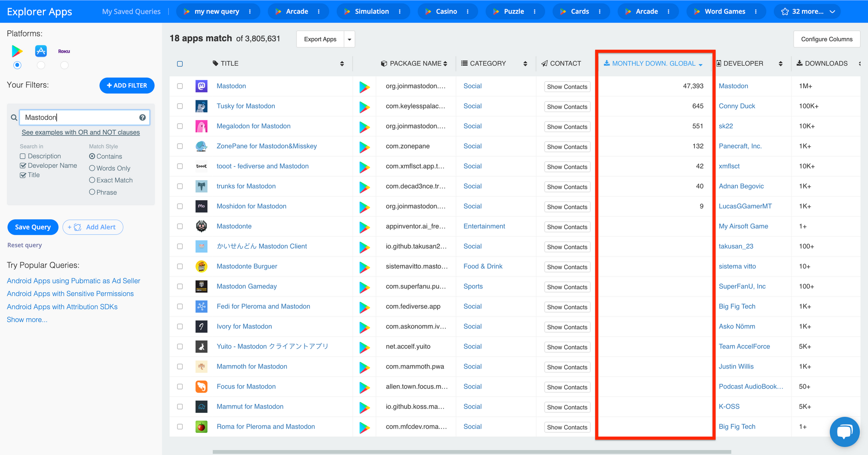
Task: Open Android Apps using Pubmatic popular query
Action: [x=73, y=281]
